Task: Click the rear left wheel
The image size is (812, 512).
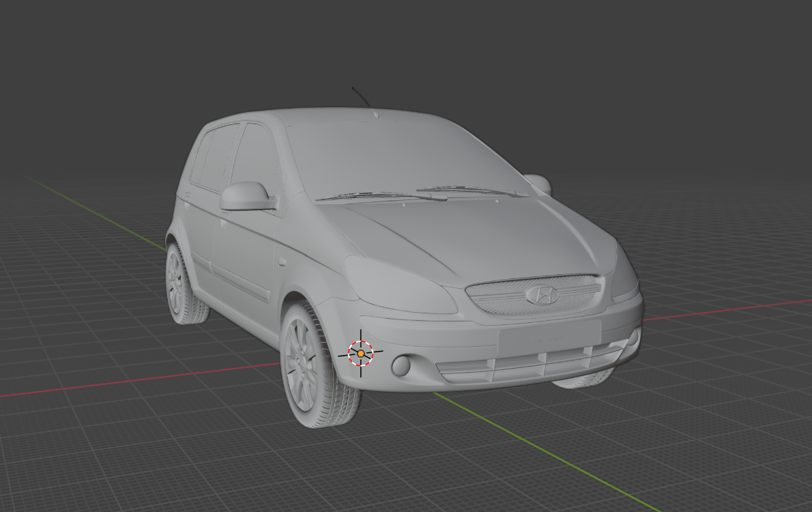Action: point(183,285)
